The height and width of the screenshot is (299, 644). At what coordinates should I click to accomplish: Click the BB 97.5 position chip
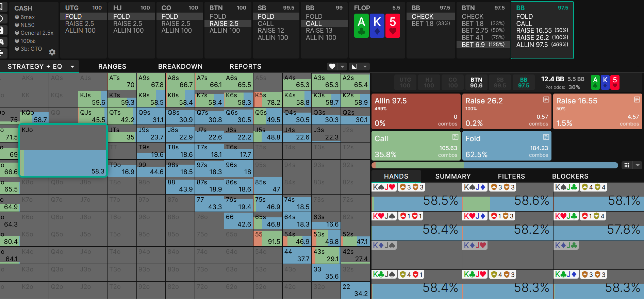tap(524, 82)
